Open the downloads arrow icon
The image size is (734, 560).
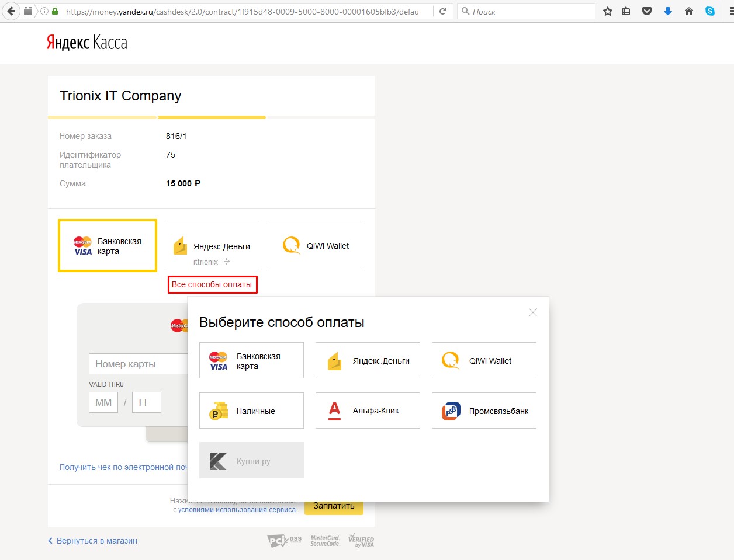coord(668,11)
